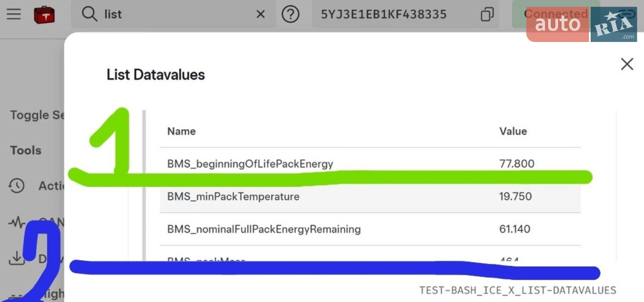Select the BMS_beginningOfLifePackEnergy row

point(370,164)
